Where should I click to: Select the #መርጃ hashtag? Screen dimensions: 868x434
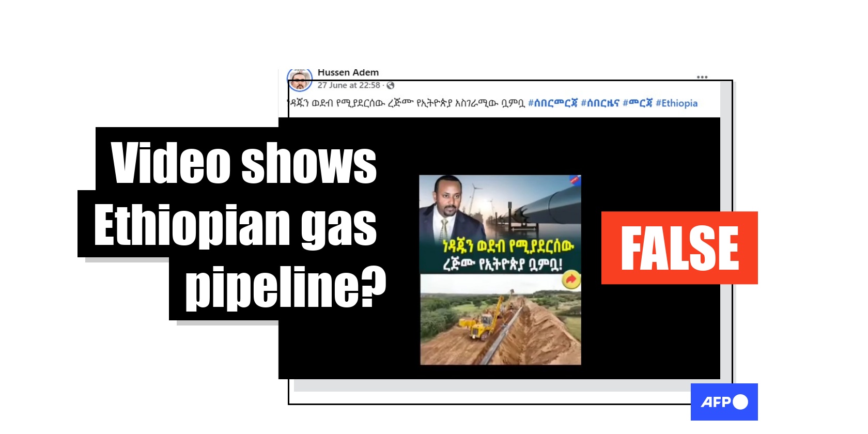coord(638,103)
